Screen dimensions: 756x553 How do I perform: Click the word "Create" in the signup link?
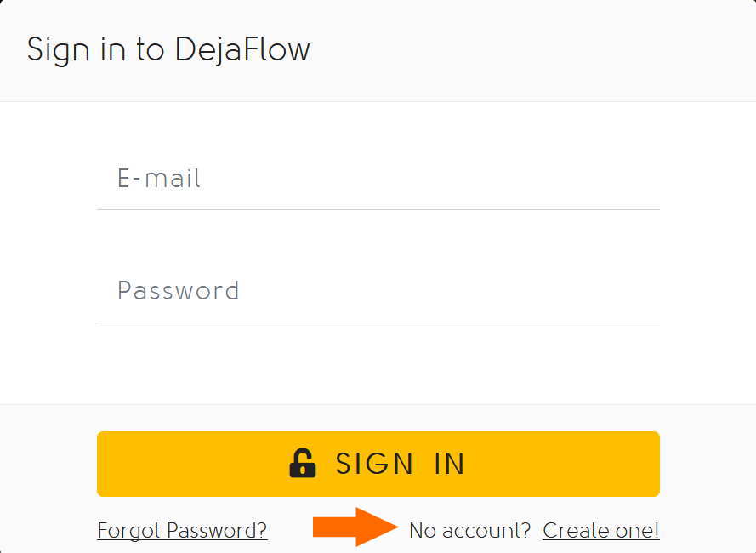click(x=573, y=531)
